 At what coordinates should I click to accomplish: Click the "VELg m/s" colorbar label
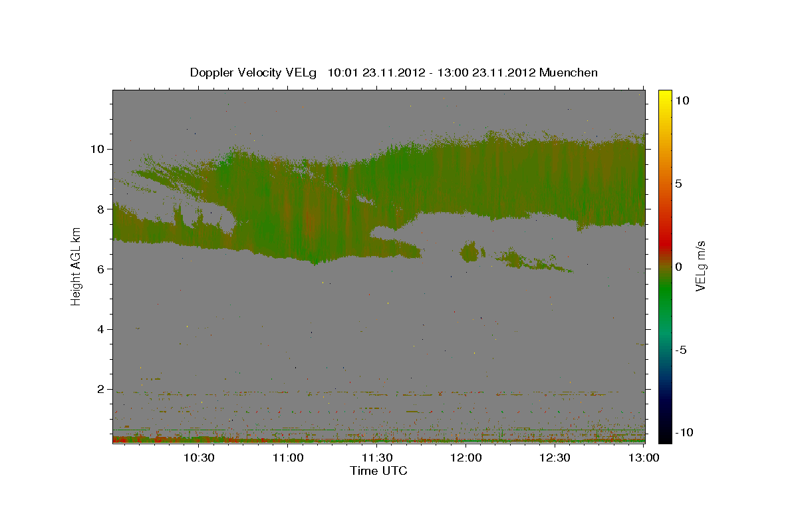tap(700, 267)
